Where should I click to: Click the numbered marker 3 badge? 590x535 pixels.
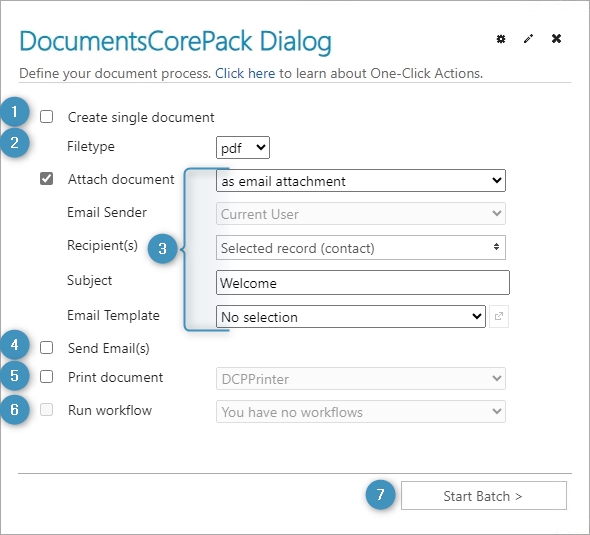coord(163,249)
